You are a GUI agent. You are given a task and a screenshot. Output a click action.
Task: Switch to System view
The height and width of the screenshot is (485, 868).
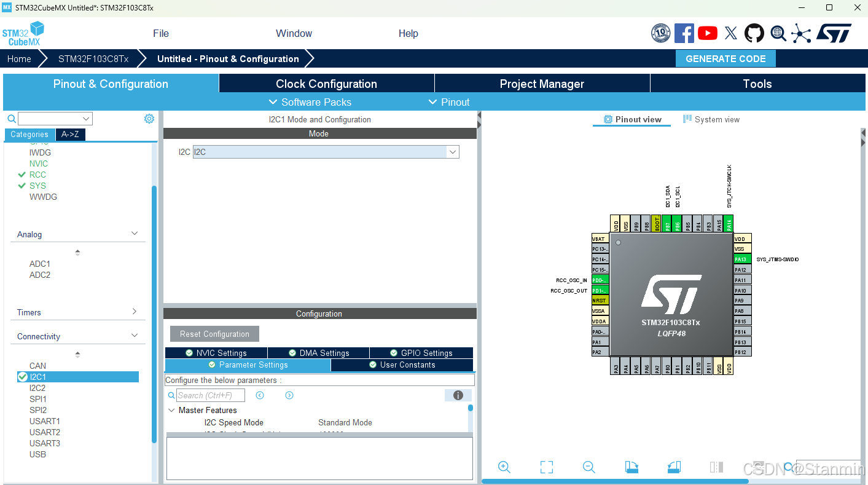(711, 119)
